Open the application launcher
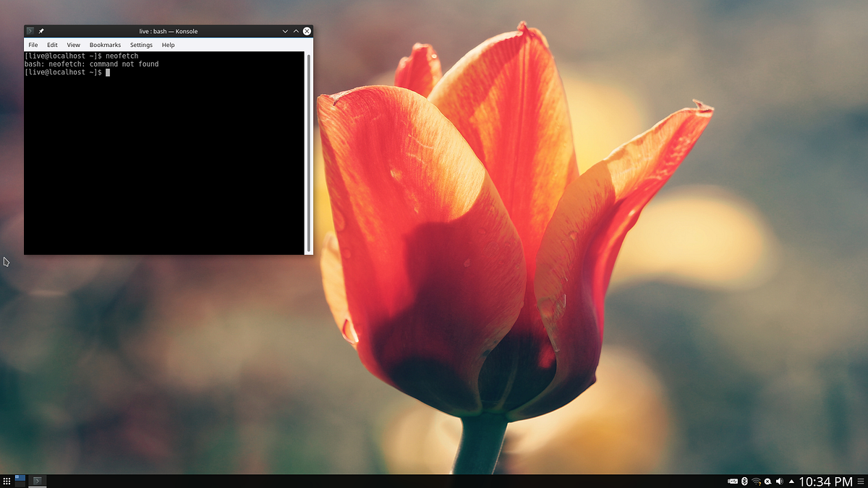Viewport: 868px width, 488px height. coord(8,481)
